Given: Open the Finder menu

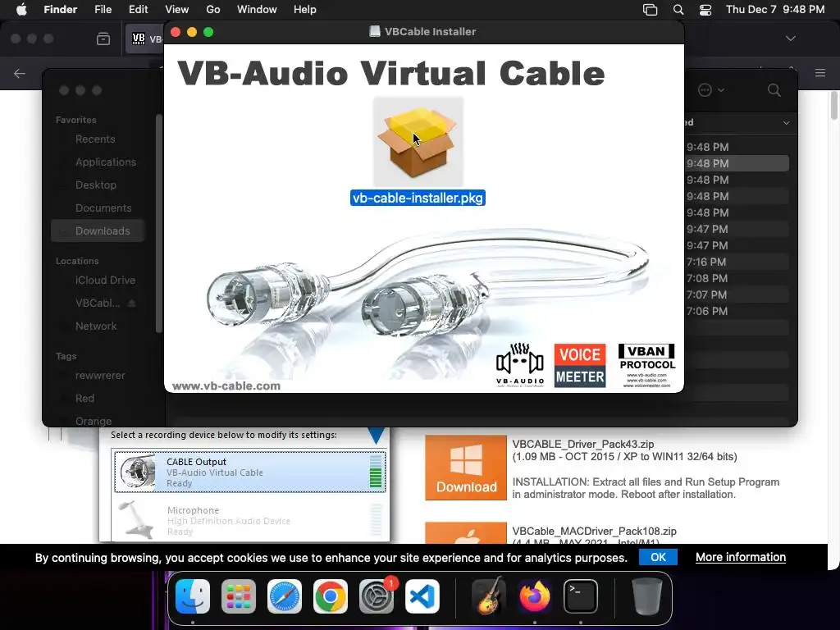Looking at the screenshot, I should tap(60, 10).
